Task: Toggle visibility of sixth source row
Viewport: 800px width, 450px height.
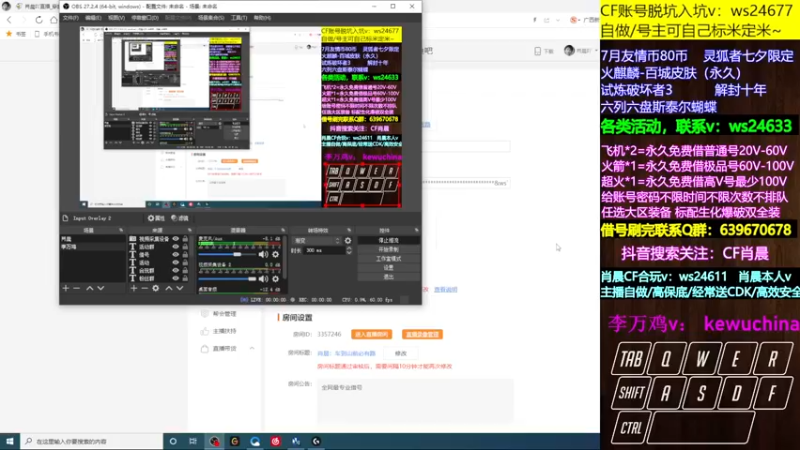Action: tap(176, 279)
